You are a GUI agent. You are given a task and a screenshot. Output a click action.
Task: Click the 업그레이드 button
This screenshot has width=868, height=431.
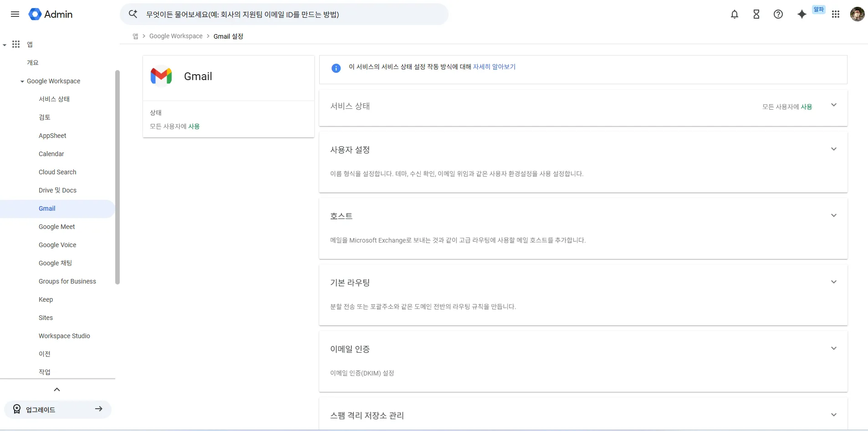[x=58, y=409]
